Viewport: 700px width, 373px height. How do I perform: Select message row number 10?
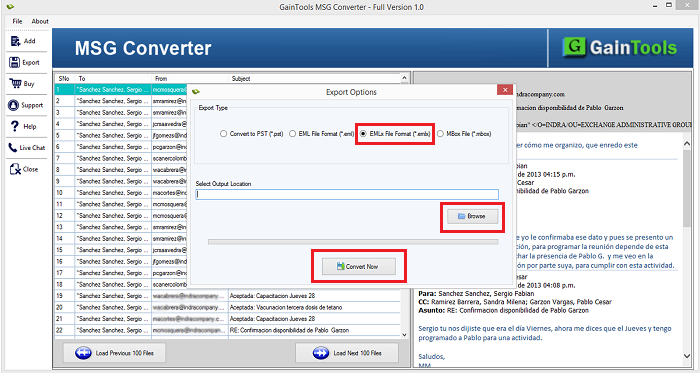pyautogui.click(x=121, y=193)
